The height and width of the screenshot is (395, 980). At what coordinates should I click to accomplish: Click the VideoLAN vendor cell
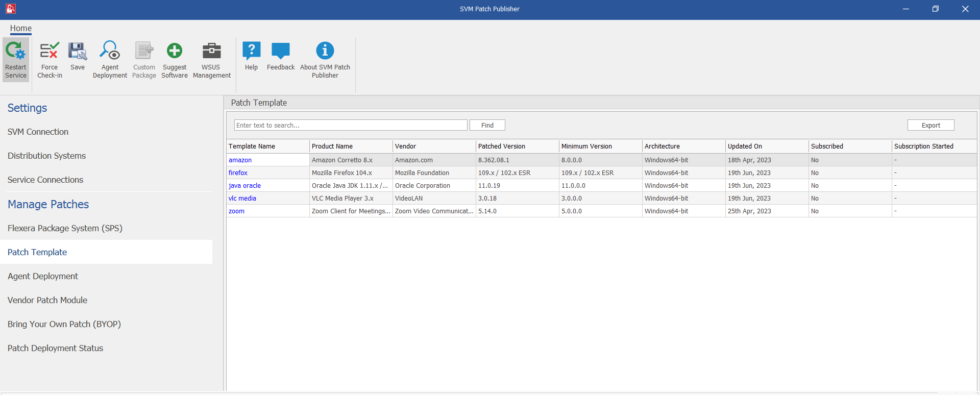[x=434, y=198]
